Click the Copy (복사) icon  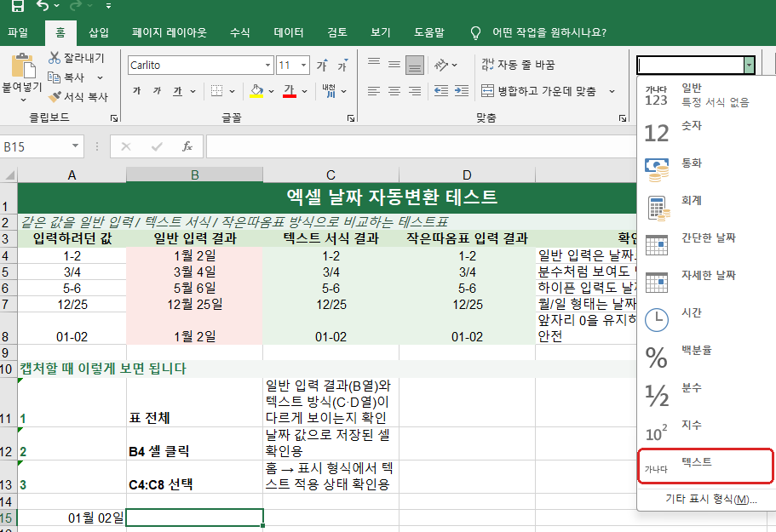point(54,77)
